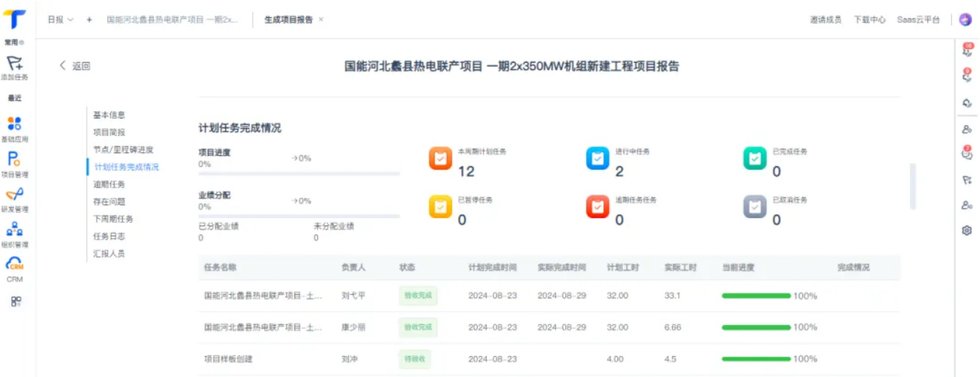
Task: Open 组织管理 module icon
Action: pos(14,229)
